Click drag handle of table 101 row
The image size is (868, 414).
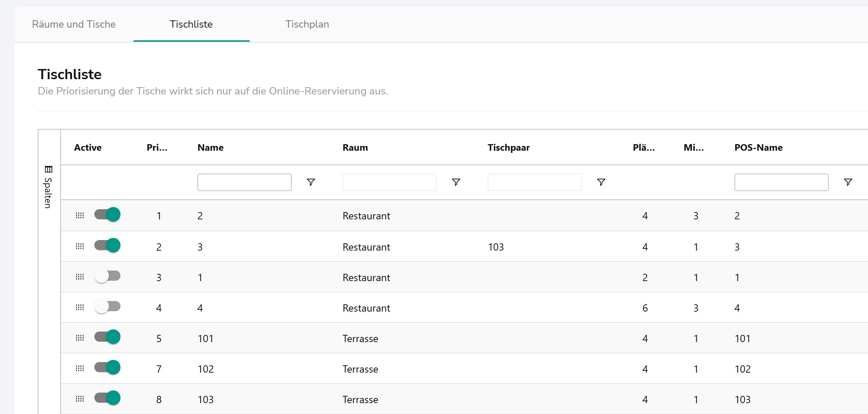pyautogui.click(x=80, y=338)
